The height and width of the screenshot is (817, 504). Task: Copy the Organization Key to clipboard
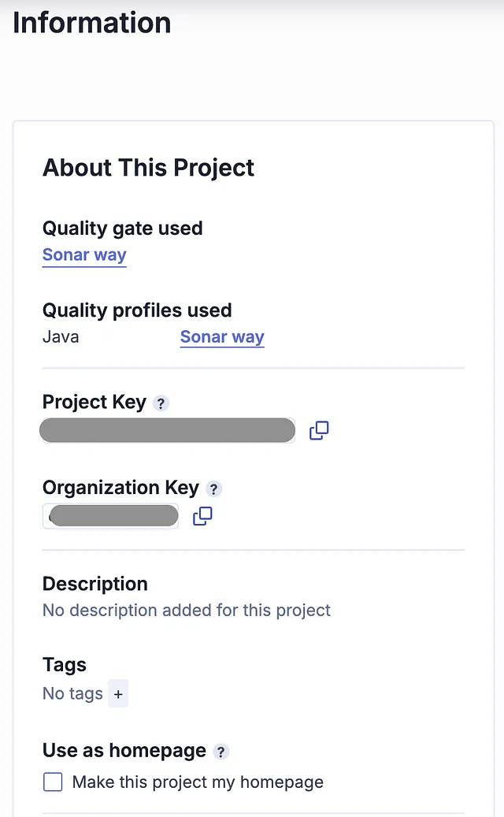point(202,516)
